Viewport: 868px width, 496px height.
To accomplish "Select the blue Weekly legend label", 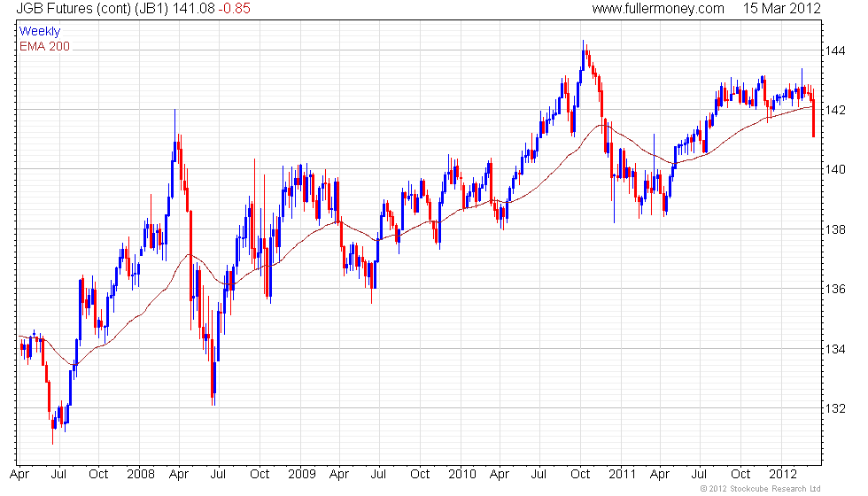I will point(39,32).
